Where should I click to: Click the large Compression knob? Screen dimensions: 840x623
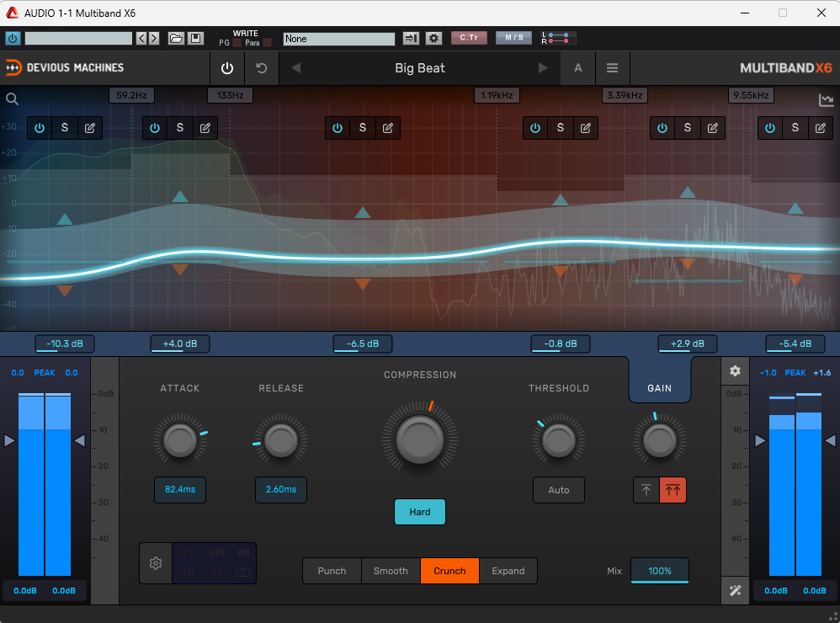tap(419, 439)
